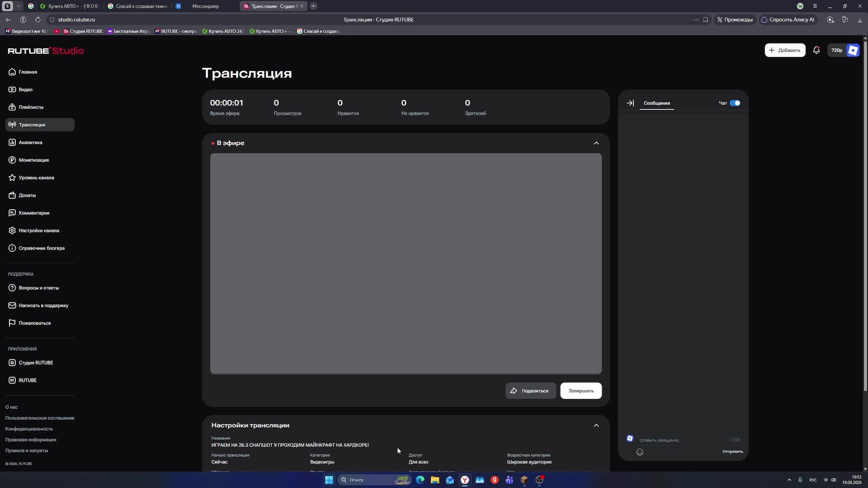Open the emoji picker in chat
This screenshot has width=868, height=488.
pos(640,452)
